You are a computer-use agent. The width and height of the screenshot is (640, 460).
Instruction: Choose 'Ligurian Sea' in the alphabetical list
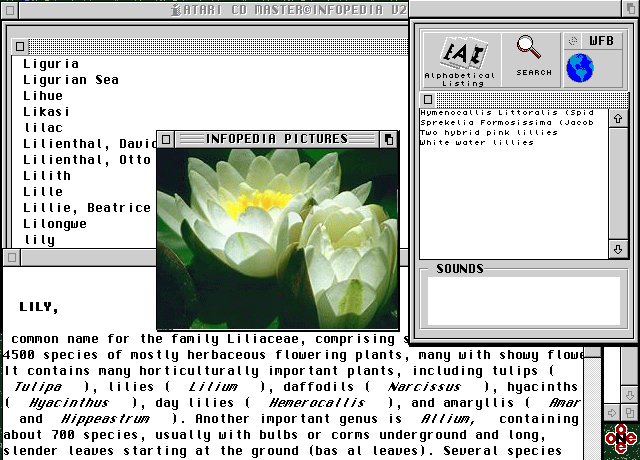[x=70, y=80]
